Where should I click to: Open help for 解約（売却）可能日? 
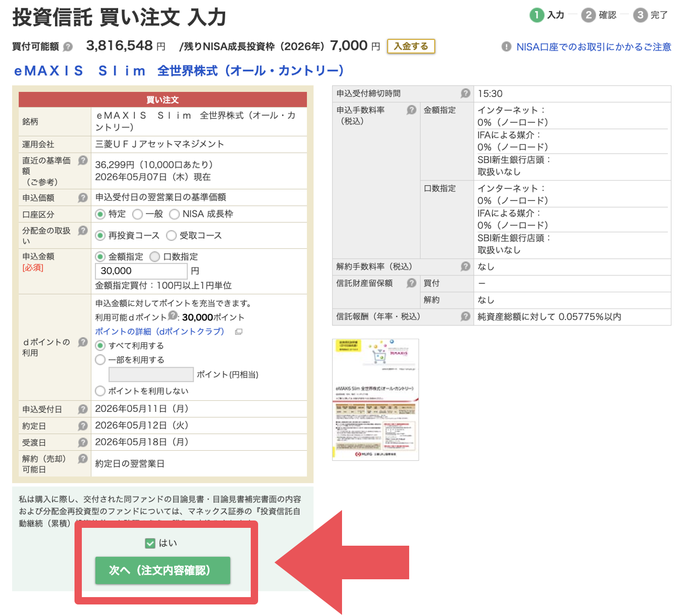tap(83, 459)
